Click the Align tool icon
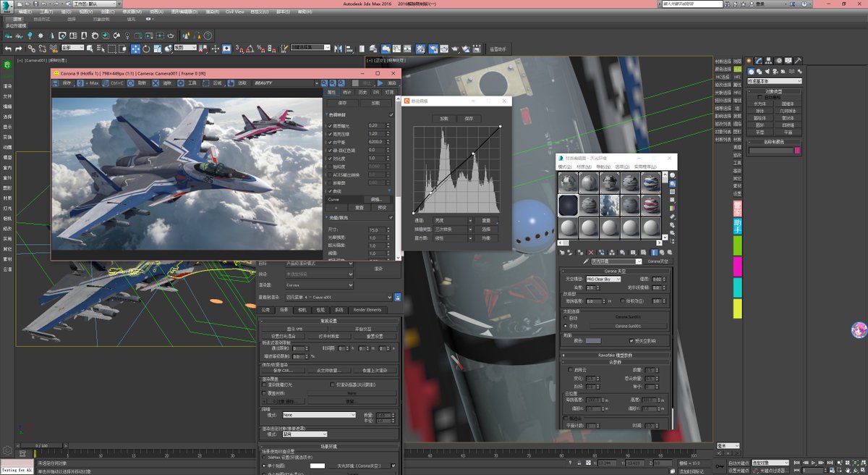The width and height of the screenshot is (868, 475). [349, 49]
